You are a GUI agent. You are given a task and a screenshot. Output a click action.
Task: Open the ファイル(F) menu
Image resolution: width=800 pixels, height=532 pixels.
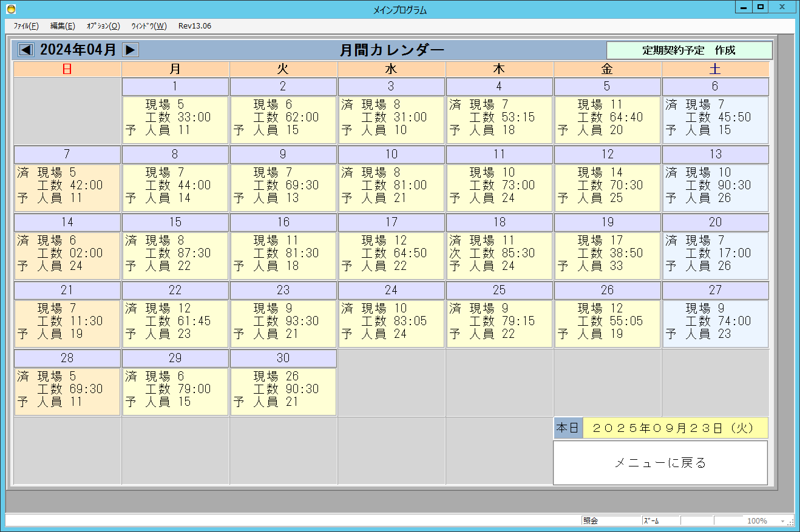[x=25, y=26]
